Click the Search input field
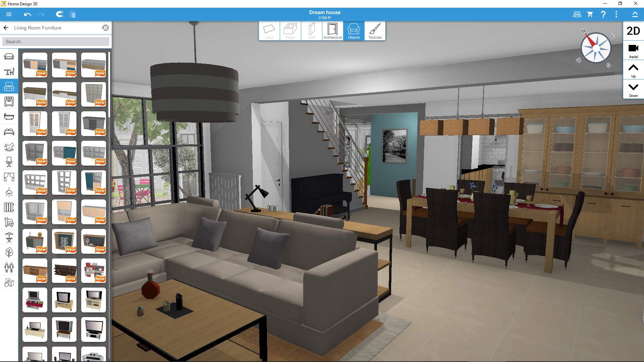Image resolution: width=644 pixels, height=362 pixels. 56,42
